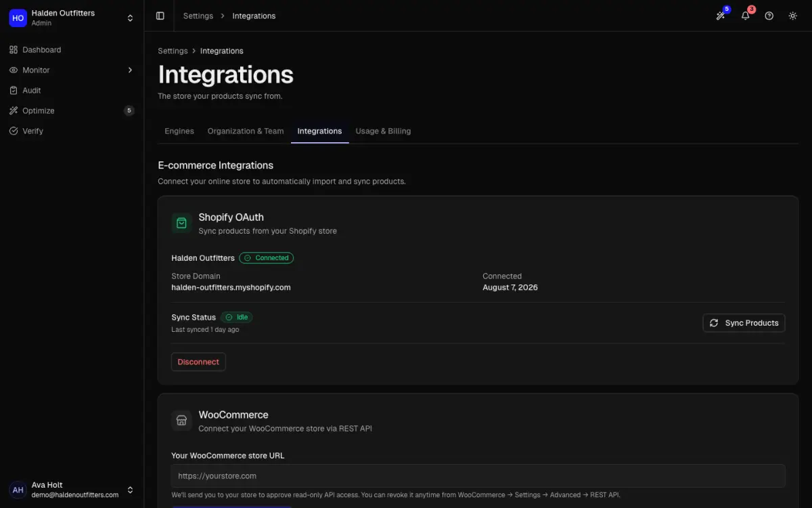Screen dimensions: 812x508
Task: Click the WooCommerce heading
Action: pyautogui.click(x=233, y=415)
